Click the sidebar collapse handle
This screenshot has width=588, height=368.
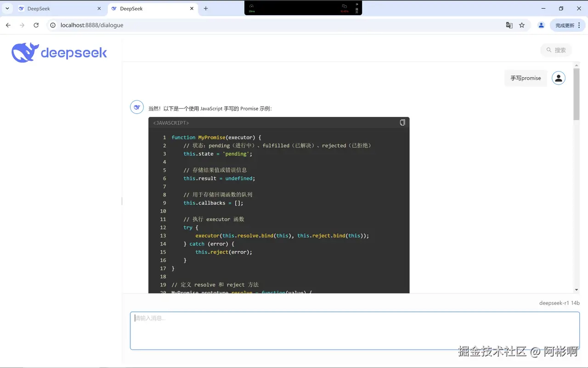pos(122,201)
